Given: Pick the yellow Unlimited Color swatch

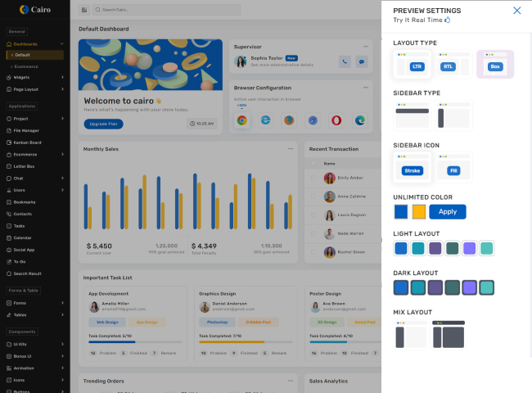Looking at the screenshot, I should (419, 211).
